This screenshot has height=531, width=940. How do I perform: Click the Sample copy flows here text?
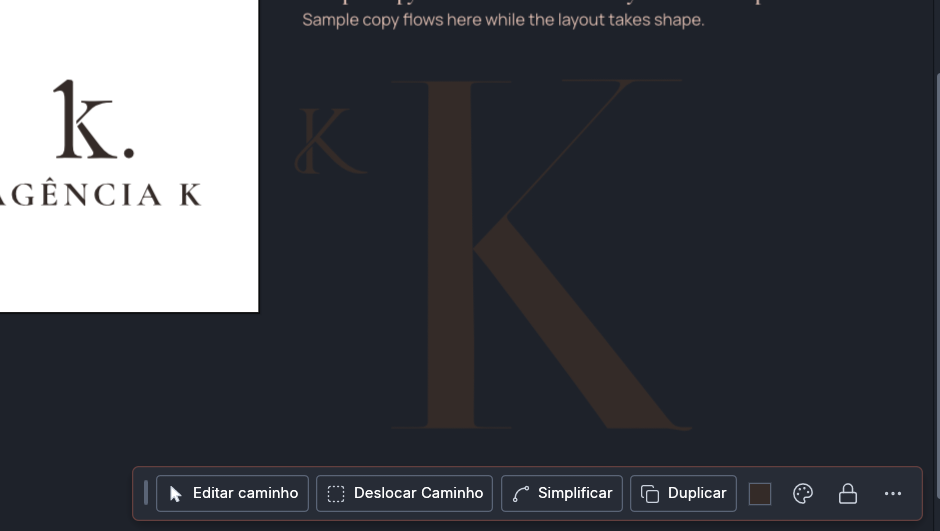point(503,20)
